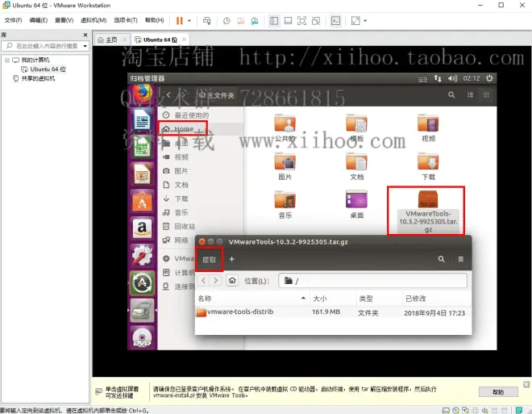The image size is (532, 414).
Task: Open the console view toolbar icon
Action: coord(335,21)
